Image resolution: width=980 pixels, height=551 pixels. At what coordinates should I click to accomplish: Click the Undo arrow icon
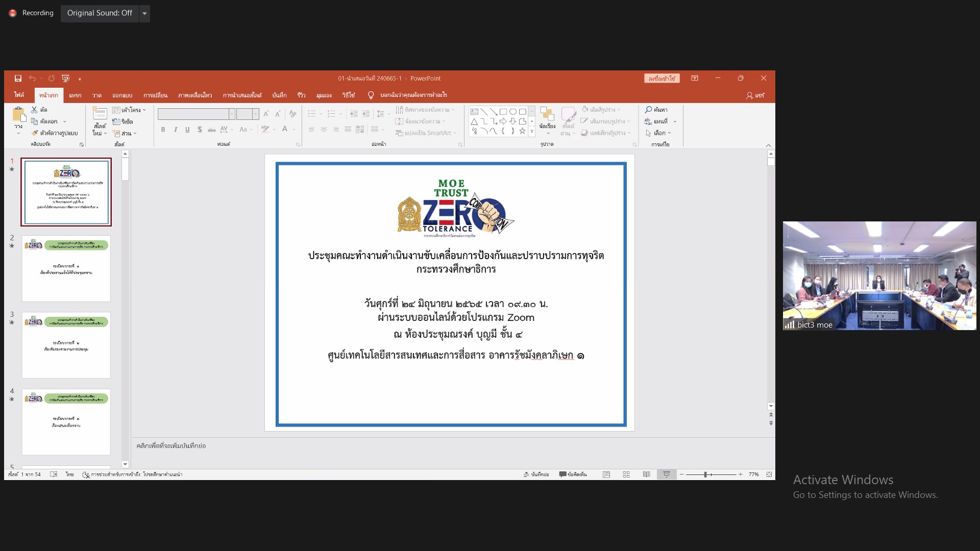click(32, 79)
